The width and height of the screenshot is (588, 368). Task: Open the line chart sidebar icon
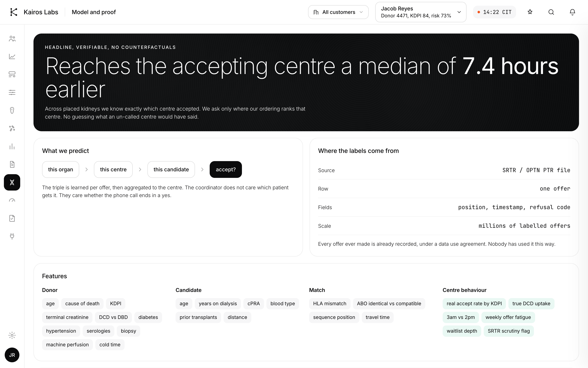[12, 56]
